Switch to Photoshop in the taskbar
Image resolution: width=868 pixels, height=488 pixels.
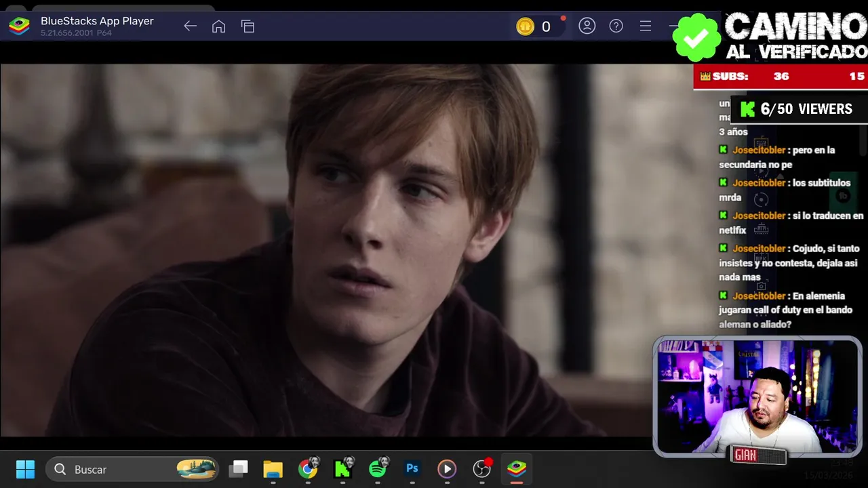(412, 468)
